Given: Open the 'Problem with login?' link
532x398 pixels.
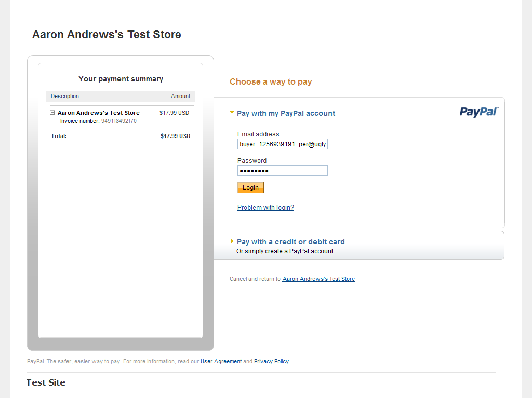Looking at the screenshot, I should tap(265, 208).
